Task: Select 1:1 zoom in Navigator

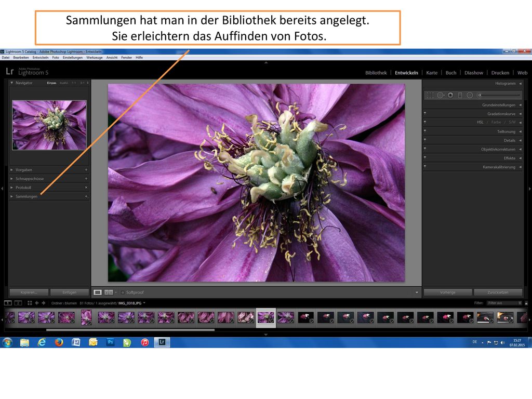Action: [74, 83]
